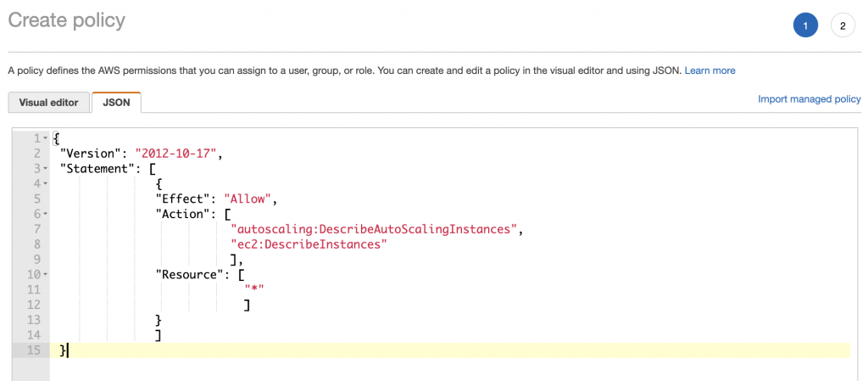This screenshot has height=381, width=868.
Task: Click the ec2:DescribeInstances action string
Action: tap(309, 244)
